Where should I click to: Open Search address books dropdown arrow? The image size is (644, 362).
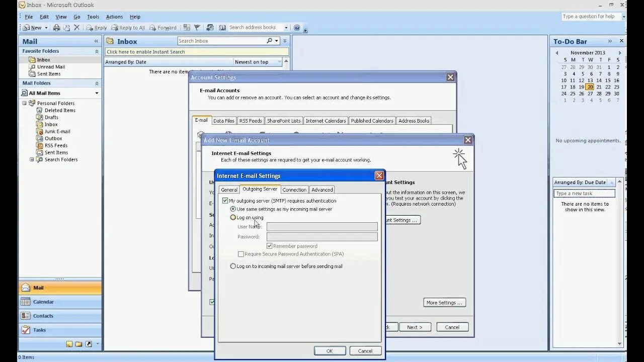pyautogui.click(x=286, y=28)
